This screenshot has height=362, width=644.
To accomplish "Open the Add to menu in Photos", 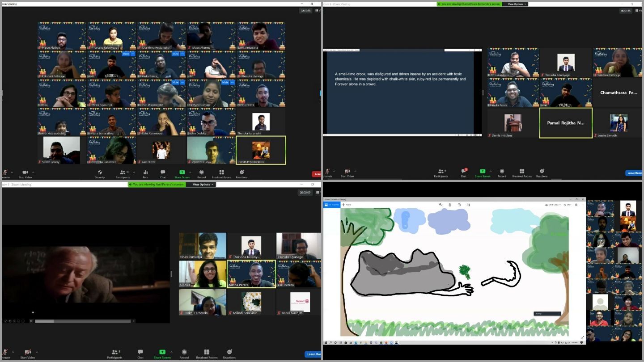I will pyautogui.click(x=347, y=205).
